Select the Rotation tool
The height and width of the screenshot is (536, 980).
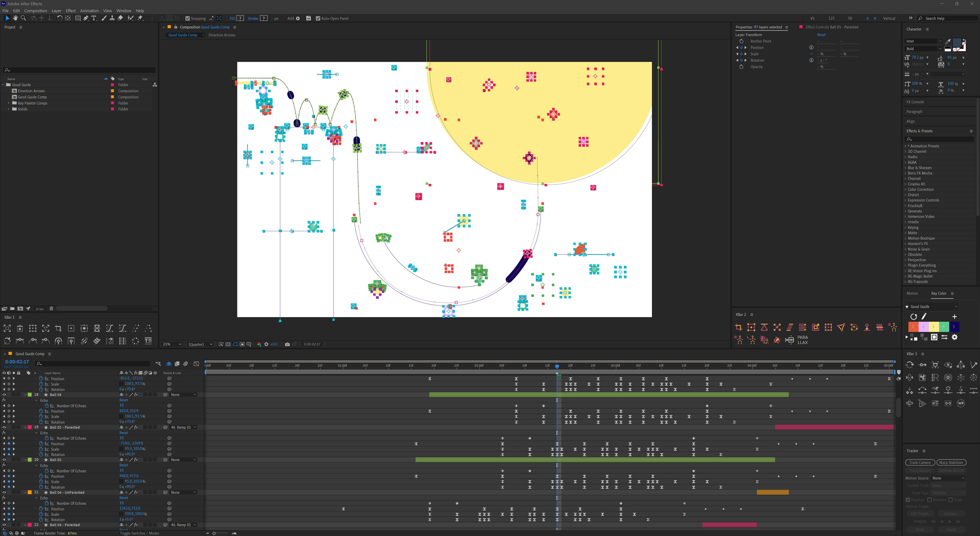59,18
